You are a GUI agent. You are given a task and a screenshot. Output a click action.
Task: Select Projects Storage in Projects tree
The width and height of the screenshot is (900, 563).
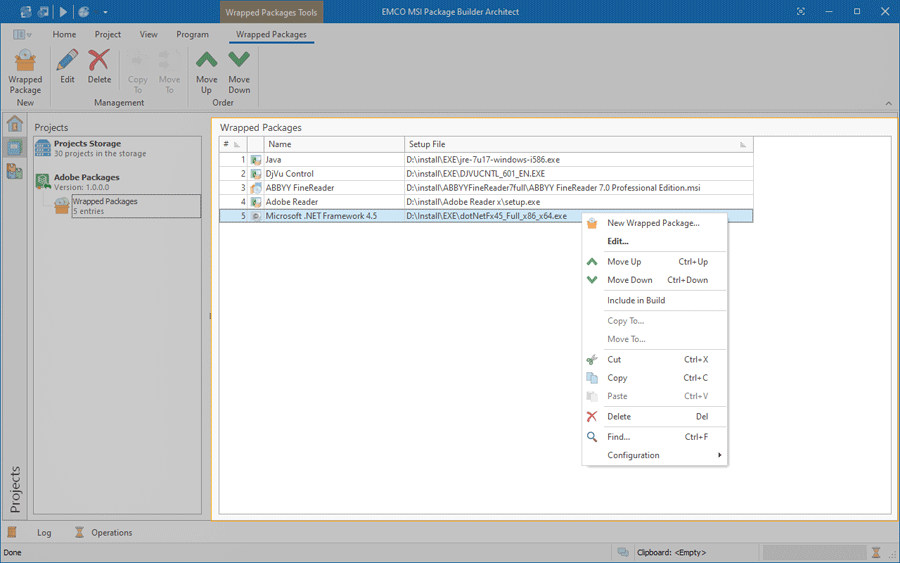point(117,148)
